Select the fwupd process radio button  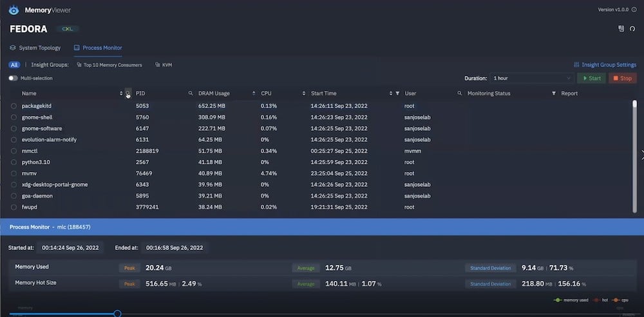pos(14,207)
